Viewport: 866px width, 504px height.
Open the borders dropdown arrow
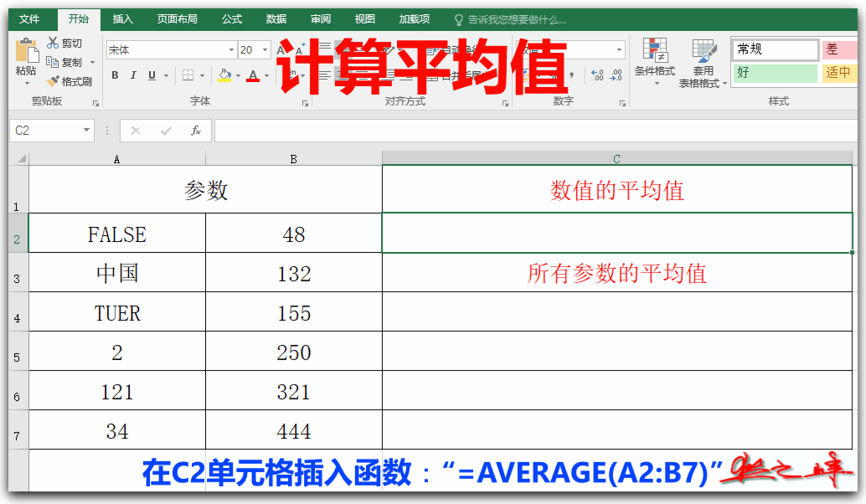202,75
